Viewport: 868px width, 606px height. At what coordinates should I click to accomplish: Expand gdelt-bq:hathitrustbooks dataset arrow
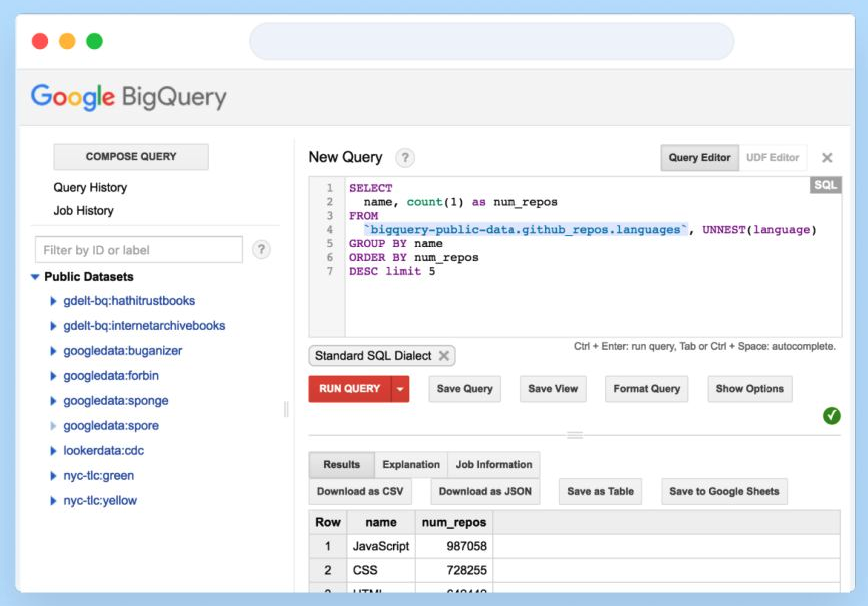point(53,301)
